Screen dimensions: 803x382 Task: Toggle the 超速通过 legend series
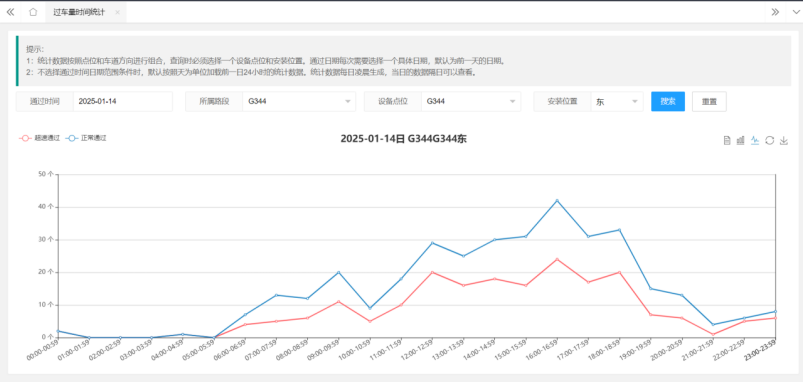click(x=39, y=138)
